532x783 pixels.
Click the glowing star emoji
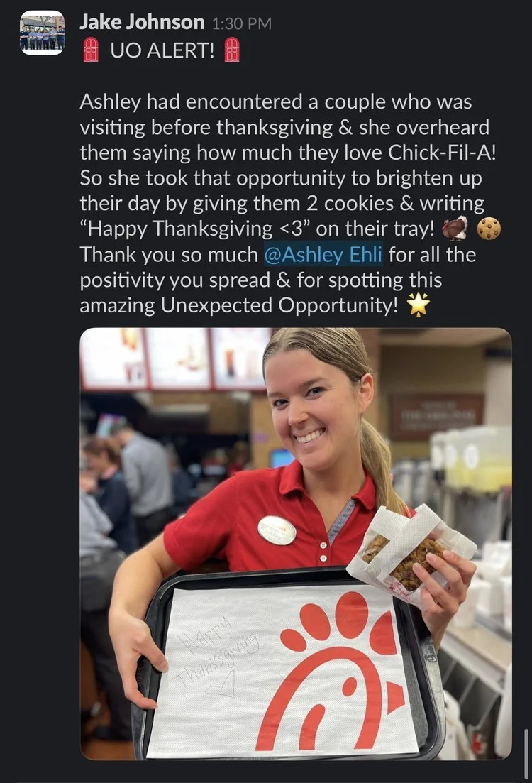pos(419,305)
